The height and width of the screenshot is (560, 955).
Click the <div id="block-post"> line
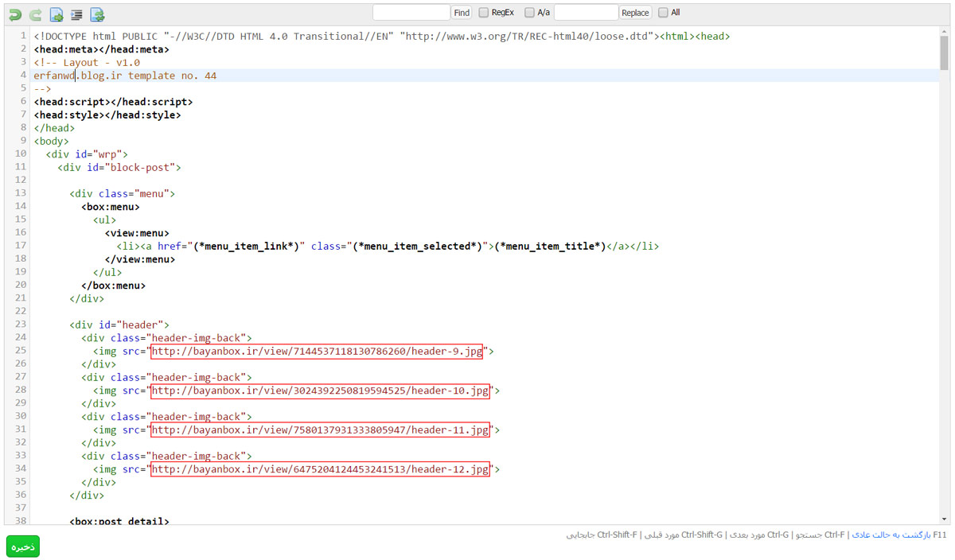[x=119, y=167]
